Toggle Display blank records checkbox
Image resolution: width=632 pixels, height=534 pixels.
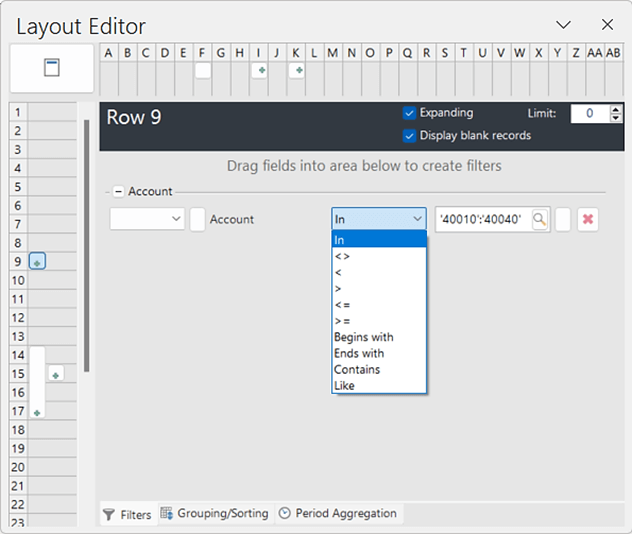tap(409, 135)
